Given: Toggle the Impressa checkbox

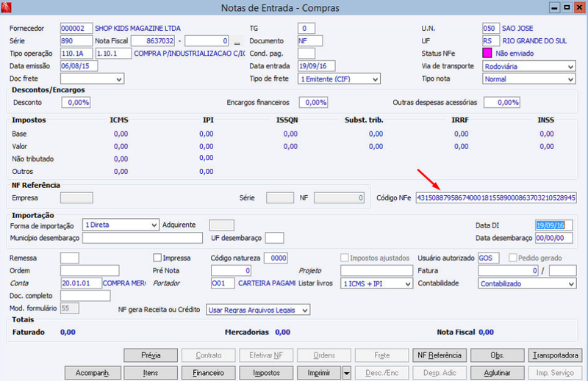Looking at the screenshot, I should 157,258.
